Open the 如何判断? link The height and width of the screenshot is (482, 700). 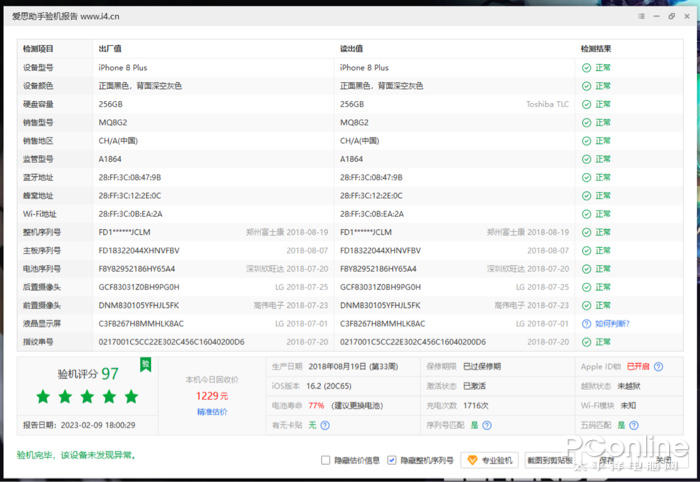pos(612,324)
